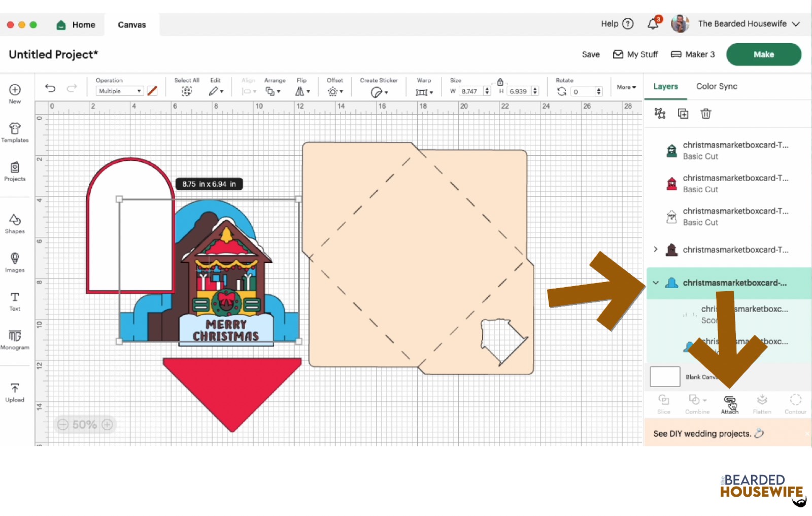The image size is (812, 516).
Task: Open the notifications bell
Action: click(653, 24)
